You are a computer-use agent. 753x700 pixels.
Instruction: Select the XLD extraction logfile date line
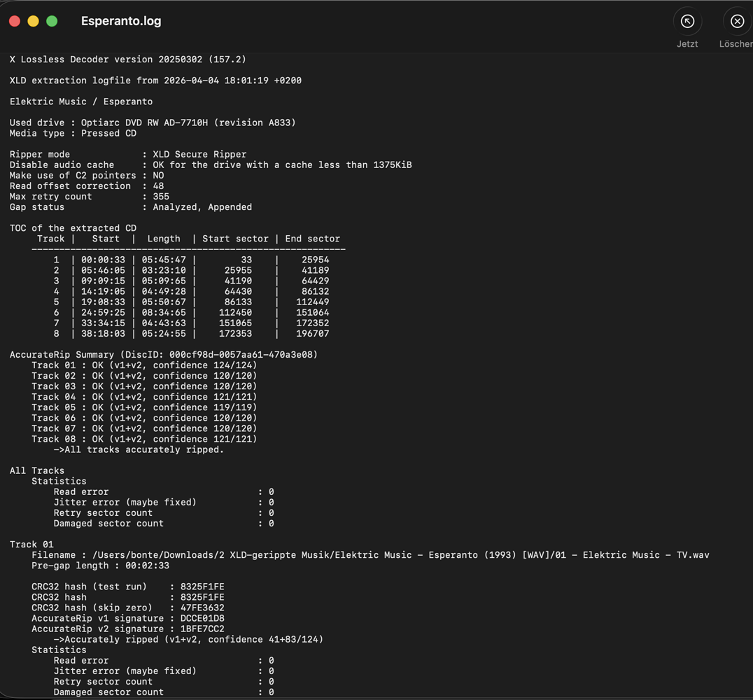point(155,80)
